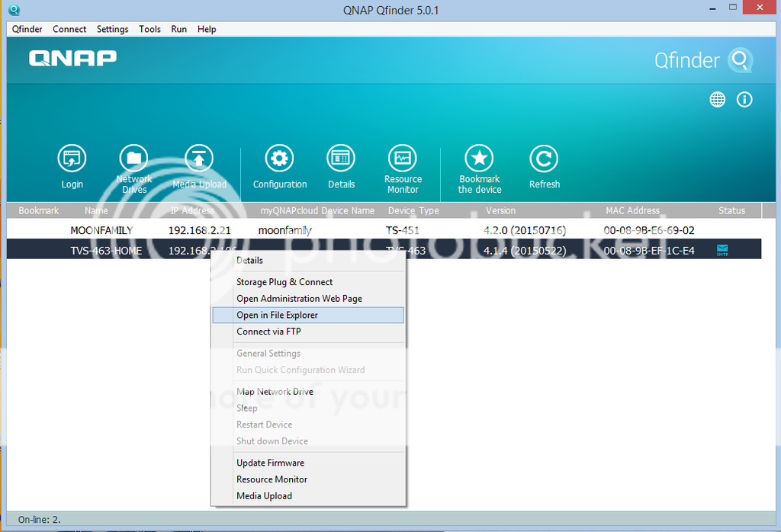
Task: Open the Network Drives tool
Action: (133, 159)
